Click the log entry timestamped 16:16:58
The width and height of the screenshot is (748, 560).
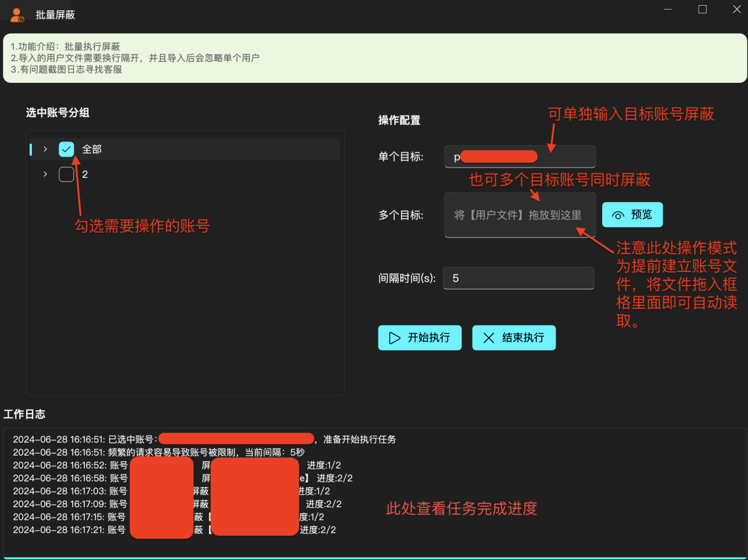pyautogui.click(x=183, y=478)
